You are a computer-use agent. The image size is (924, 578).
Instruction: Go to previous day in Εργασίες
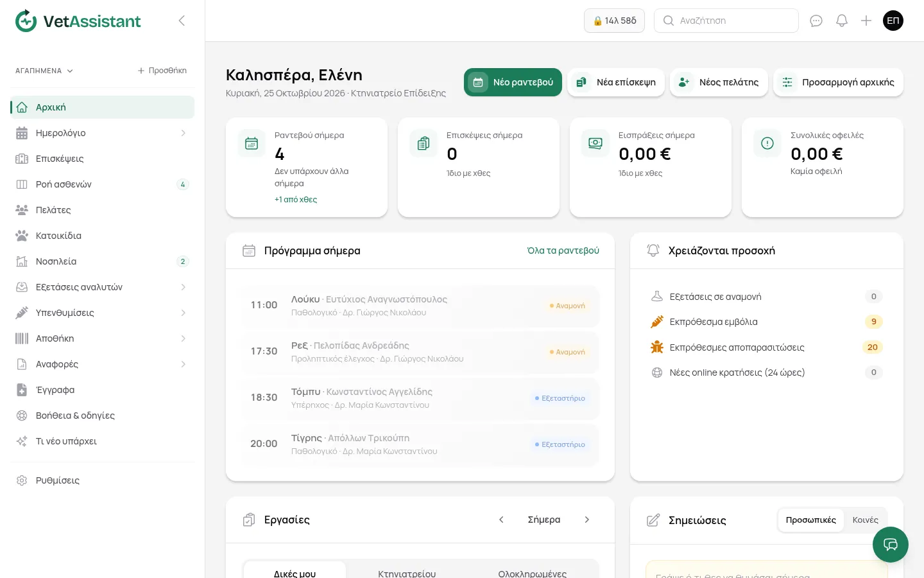(501, 520)
